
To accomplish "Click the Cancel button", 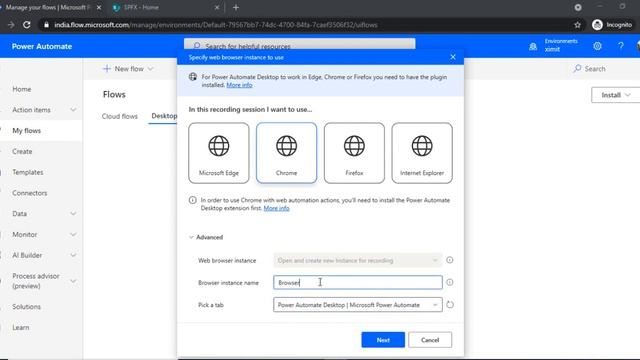I will [x=430, y=340].
